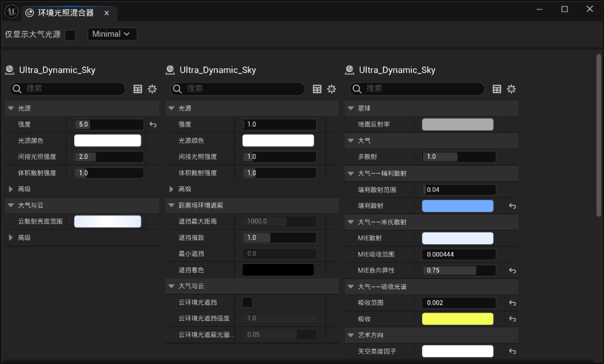Collapse 大气与云 section in second panel

(171, 286)
